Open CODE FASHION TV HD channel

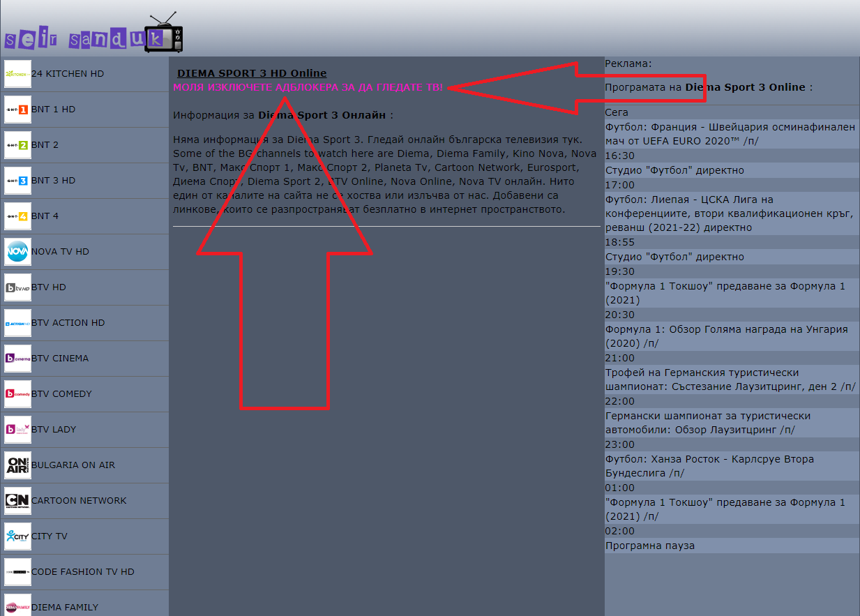click(x=82, y=572)
